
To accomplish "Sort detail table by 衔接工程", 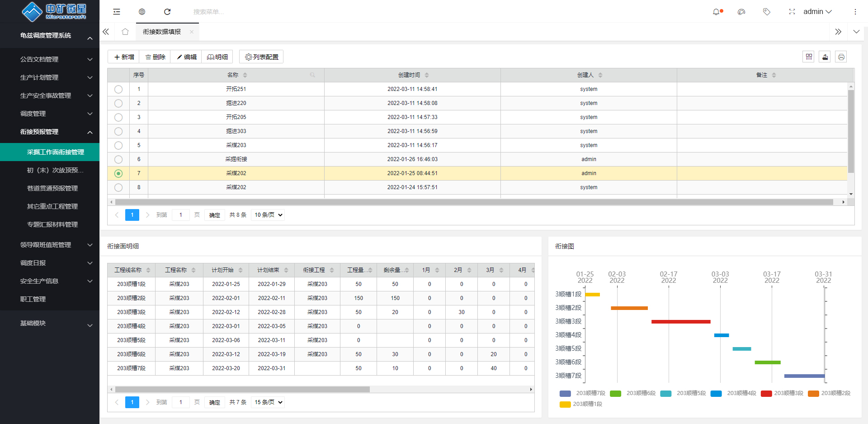I will pos(332,270).
